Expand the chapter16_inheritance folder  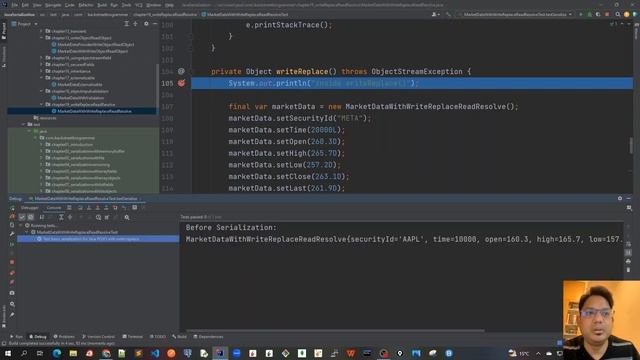pos(42,71)
